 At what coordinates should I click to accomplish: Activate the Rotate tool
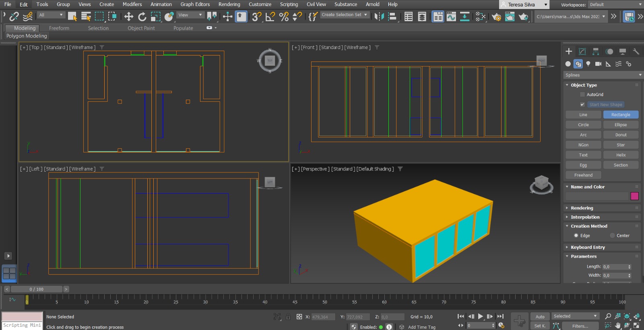pyautogui.click(x=142, y=16)
